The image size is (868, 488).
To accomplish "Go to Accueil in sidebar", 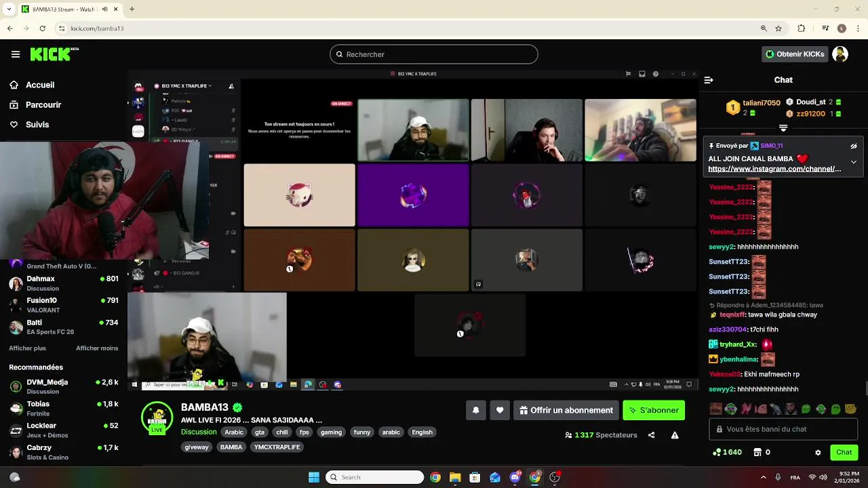I will [40, 85].
